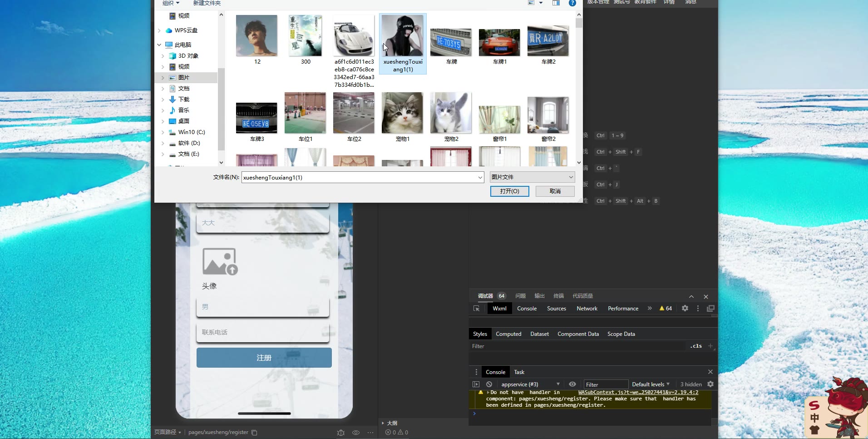Screen dimensions: 868x439
Task: Toggle the console live expression eye icon
Action: [x=572, y=384]
